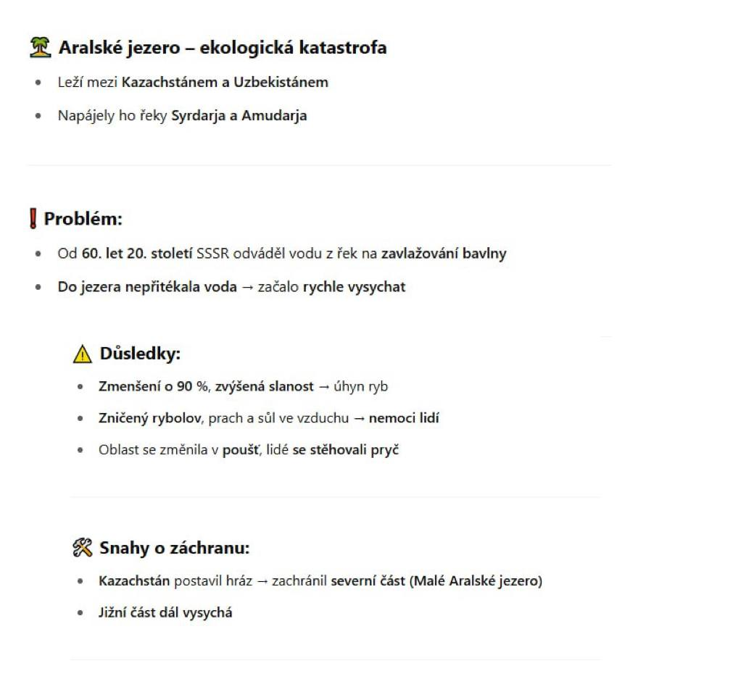This screenshot has height=700, width=754.
Task: Click 'Do jezera nepřitékala voda' text
Action: (147, 287)
